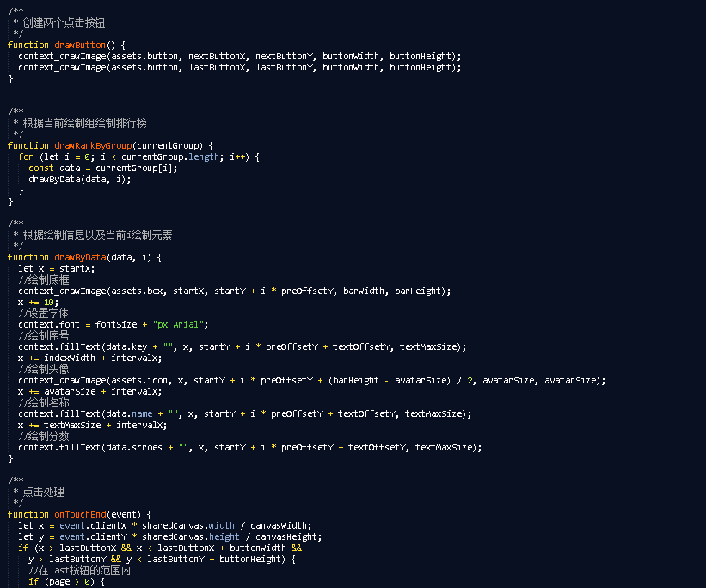This screenshot has height=588, width=706.
Task: Click the string "px Arial"
Action: 178,325
